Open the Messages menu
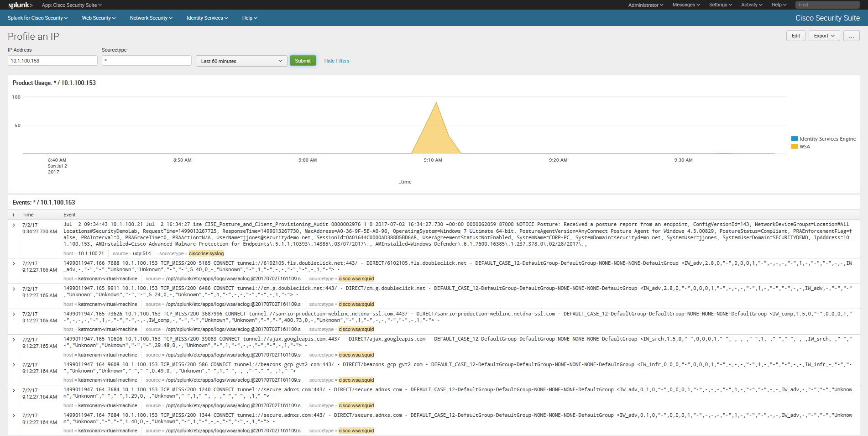The image size is (868, 436). click(x=686, y=5)
